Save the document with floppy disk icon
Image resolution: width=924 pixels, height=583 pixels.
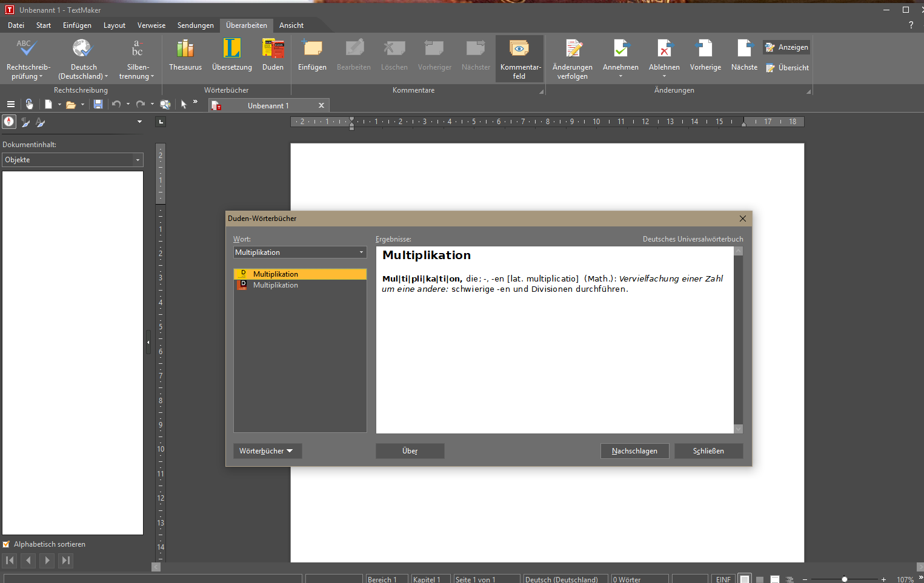tap(98, 104)
